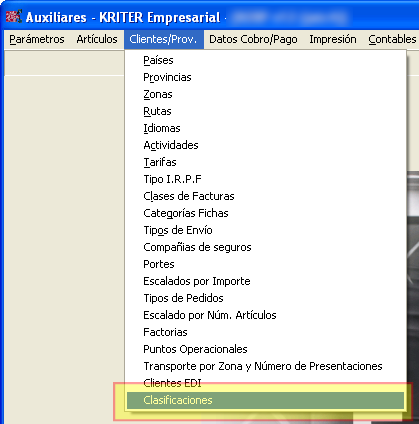The image size is (419, 424).
Task: Open the Artículos menu
Action: pos(97,39)
